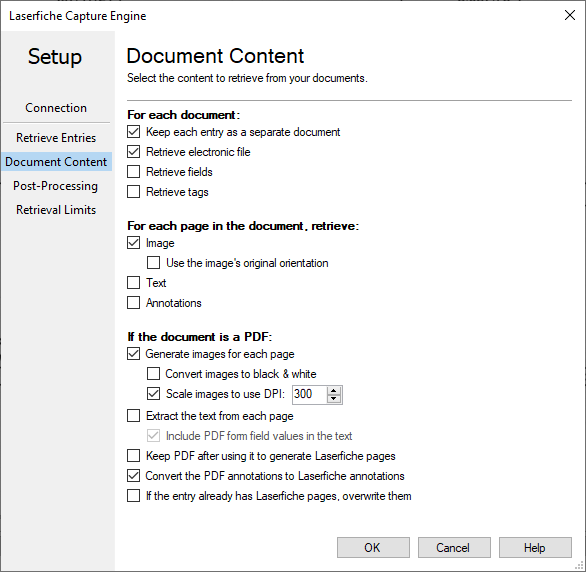
Task: Go to Post-Processing settings
Action: click(56, 186)
